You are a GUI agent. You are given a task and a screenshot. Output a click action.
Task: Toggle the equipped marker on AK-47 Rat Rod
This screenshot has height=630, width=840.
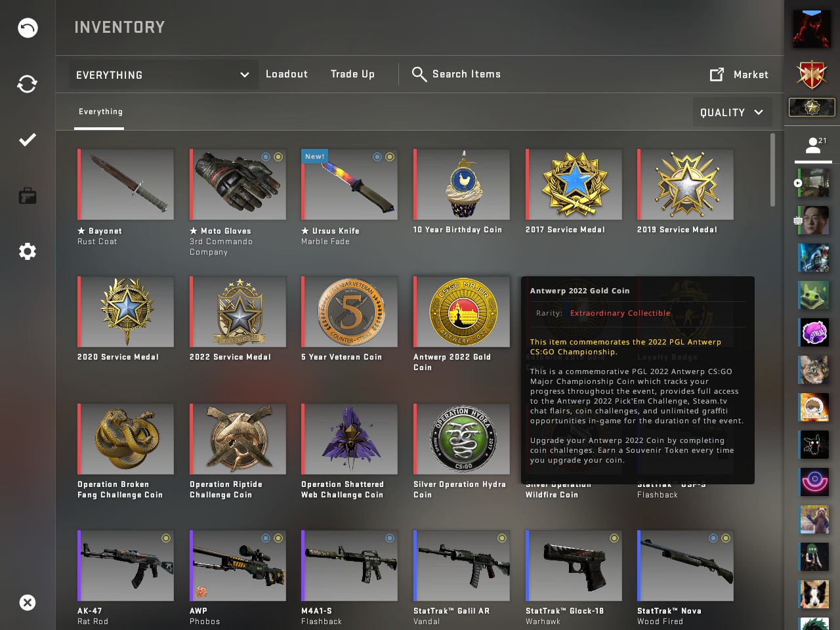(x=166, y=538)
